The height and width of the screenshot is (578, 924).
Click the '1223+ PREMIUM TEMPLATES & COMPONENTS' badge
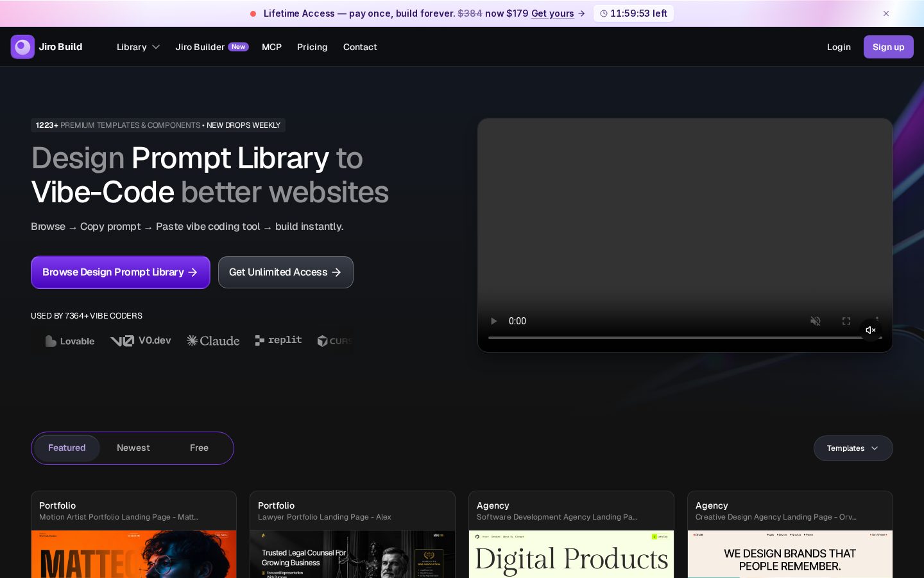click(x=158, y=125)
